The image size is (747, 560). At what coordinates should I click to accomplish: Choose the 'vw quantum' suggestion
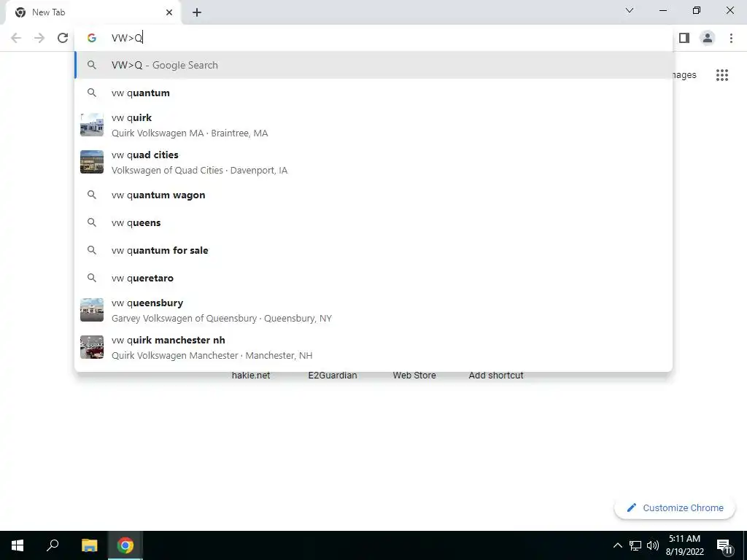pos(374,93)
